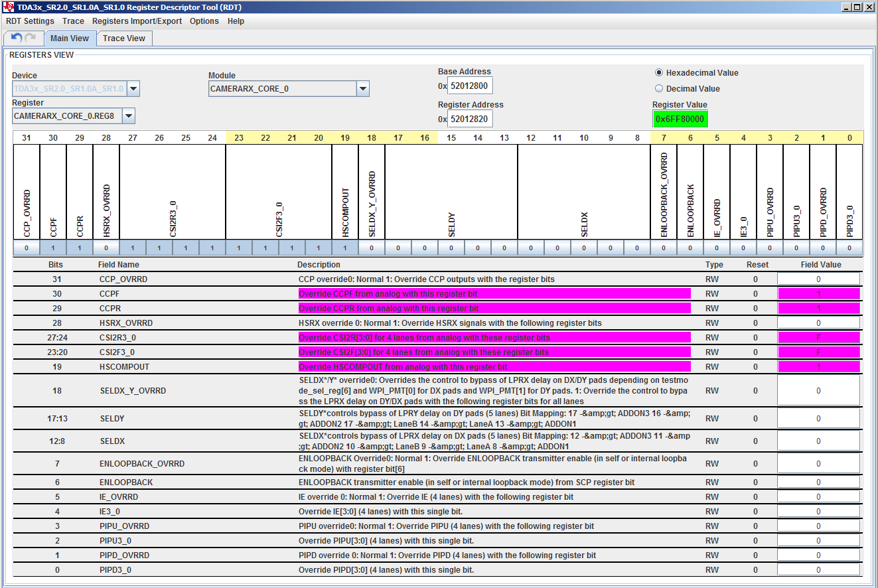The height and width of the screenshot is (588, 878).
Task: Click the magenta 'Override CCPF from analog' description
Action: click(494, 294)
